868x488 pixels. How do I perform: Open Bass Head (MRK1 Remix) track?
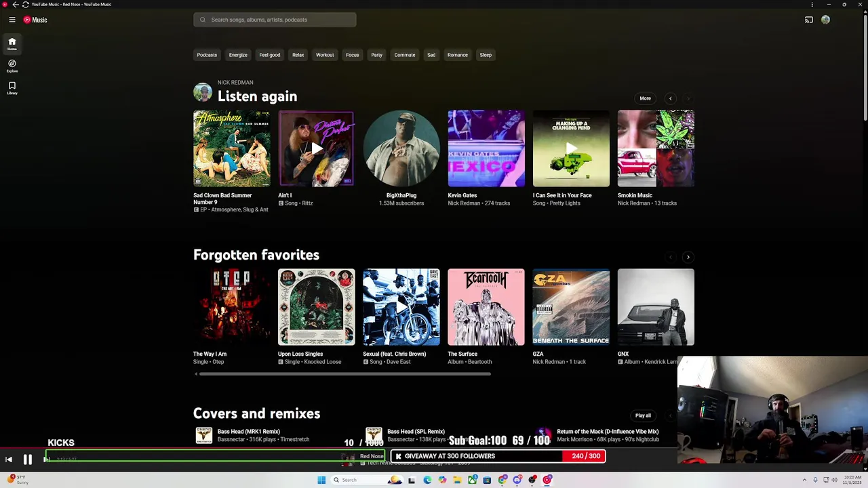click(x=248, y=432)
